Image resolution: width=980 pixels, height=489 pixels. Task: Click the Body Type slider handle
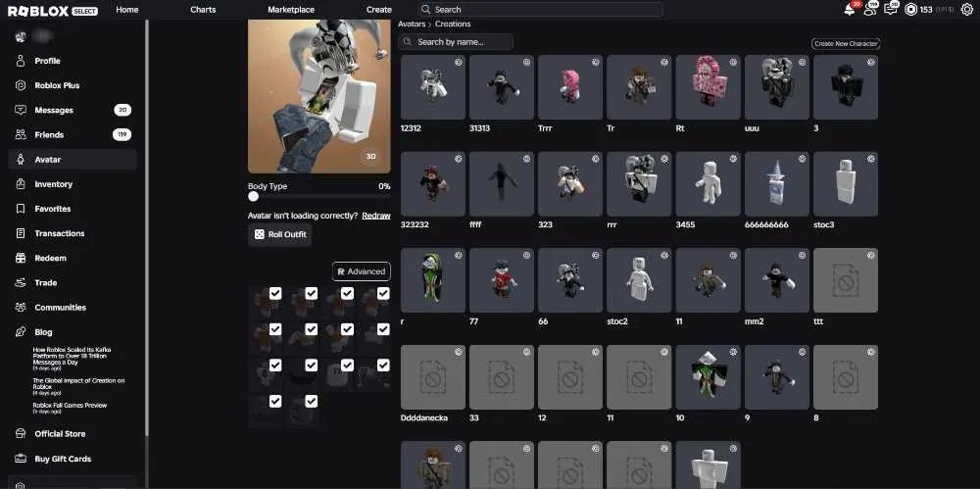[253, 196]
